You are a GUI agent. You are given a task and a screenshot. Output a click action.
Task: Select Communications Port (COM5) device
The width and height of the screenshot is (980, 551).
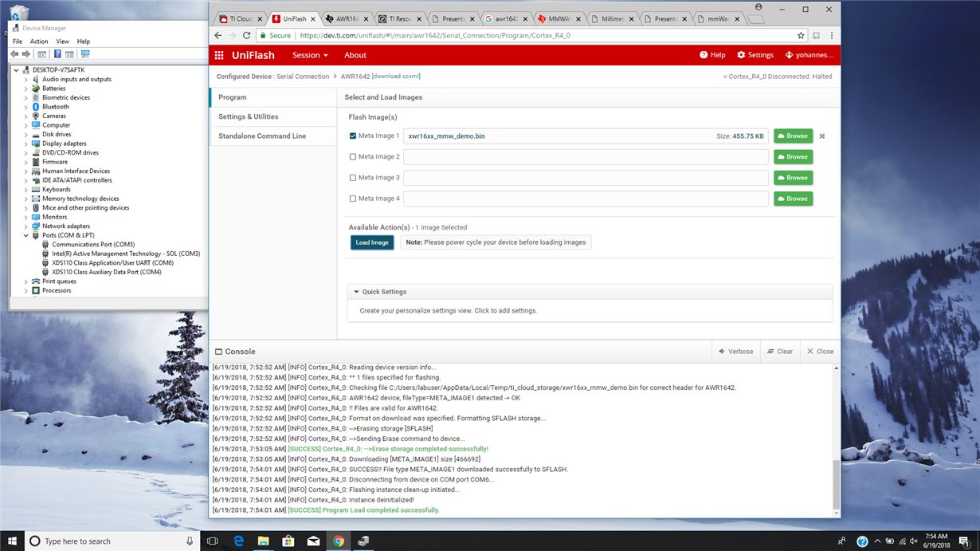tap(93, 245)
